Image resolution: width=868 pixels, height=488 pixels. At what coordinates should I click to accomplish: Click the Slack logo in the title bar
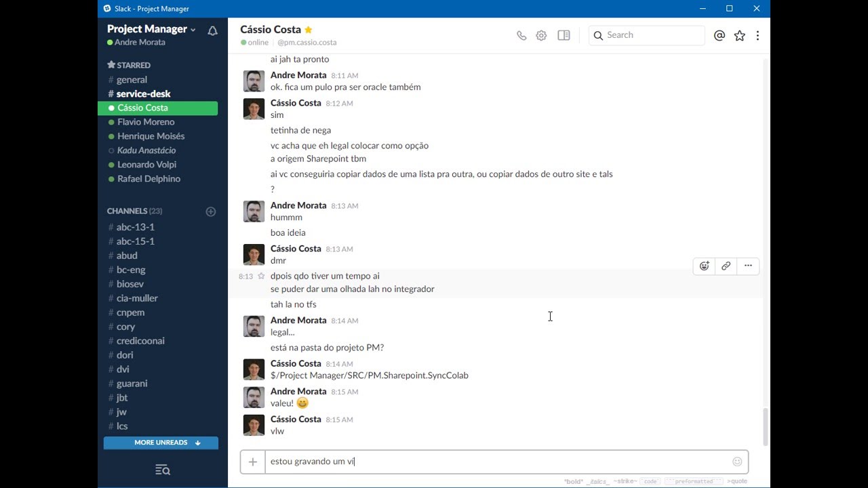click(107, 9)
